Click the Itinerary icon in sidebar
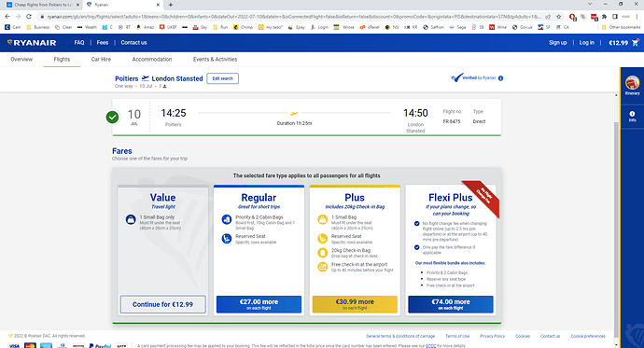Image resolution: width=644 pixels, height=348 pixels. tap(632, 85)
